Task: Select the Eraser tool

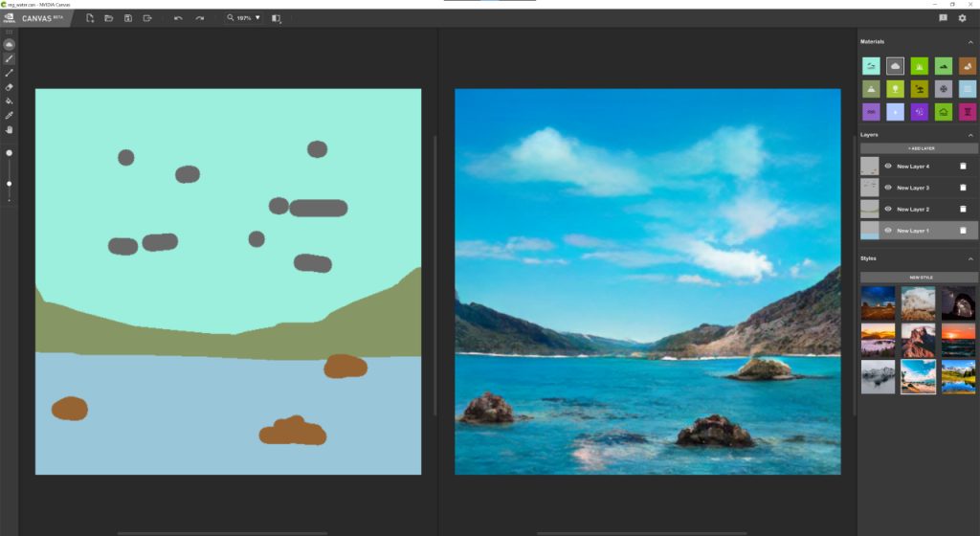Action: click(x=9, y=87)
